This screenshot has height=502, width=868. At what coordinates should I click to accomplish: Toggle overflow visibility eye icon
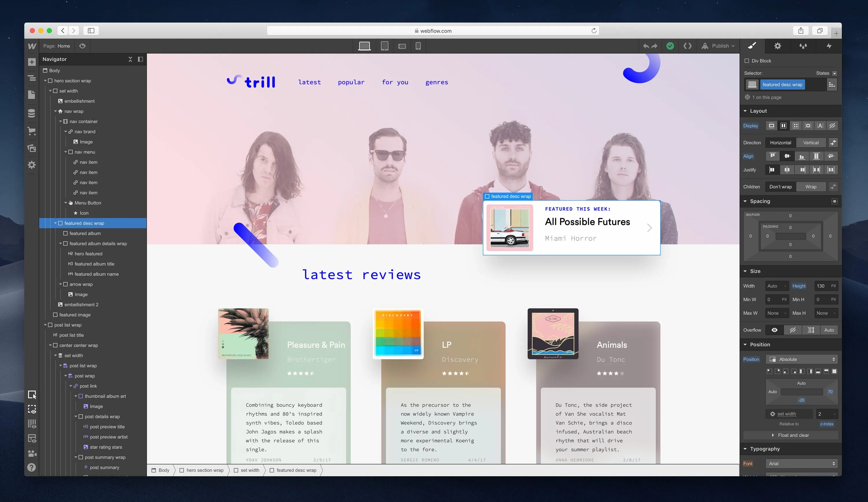(775, 330)
